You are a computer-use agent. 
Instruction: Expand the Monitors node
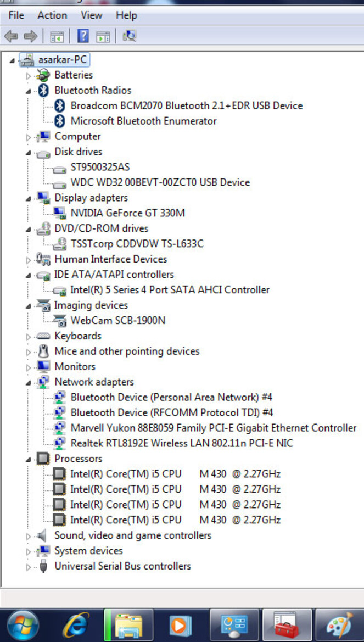click(28, 367)
